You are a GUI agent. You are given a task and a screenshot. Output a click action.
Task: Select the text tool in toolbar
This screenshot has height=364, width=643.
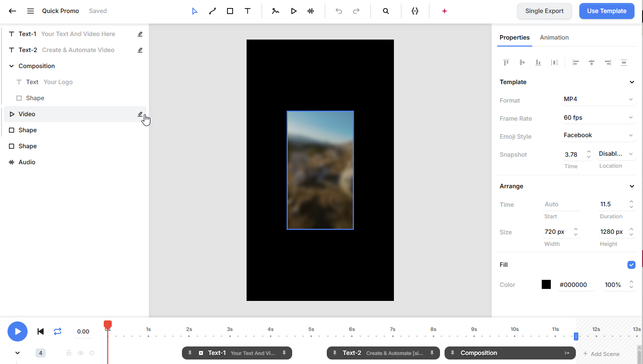248,11
